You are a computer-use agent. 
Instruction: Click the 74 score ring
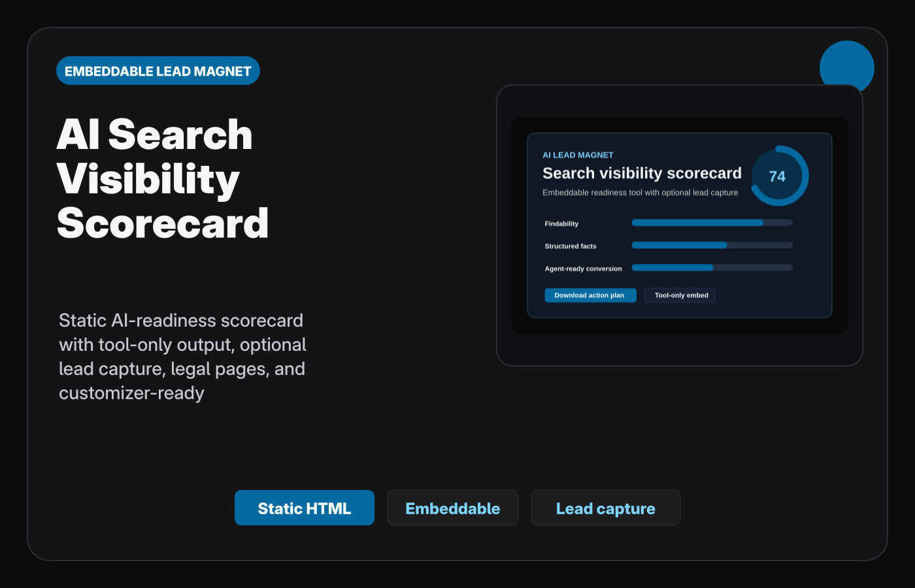pyautogui.click(x=778, y=176)
